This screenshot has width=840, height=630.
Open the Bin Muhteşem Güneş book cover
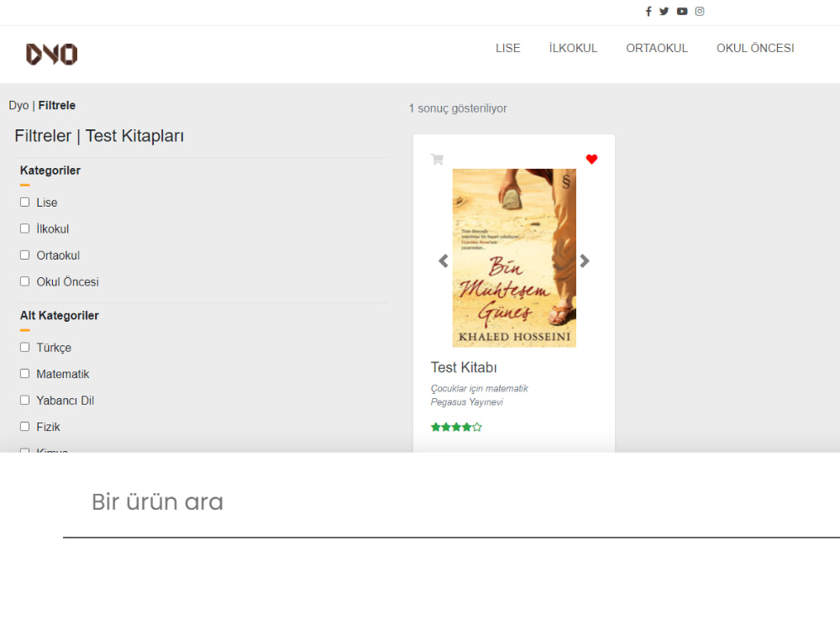514,258
